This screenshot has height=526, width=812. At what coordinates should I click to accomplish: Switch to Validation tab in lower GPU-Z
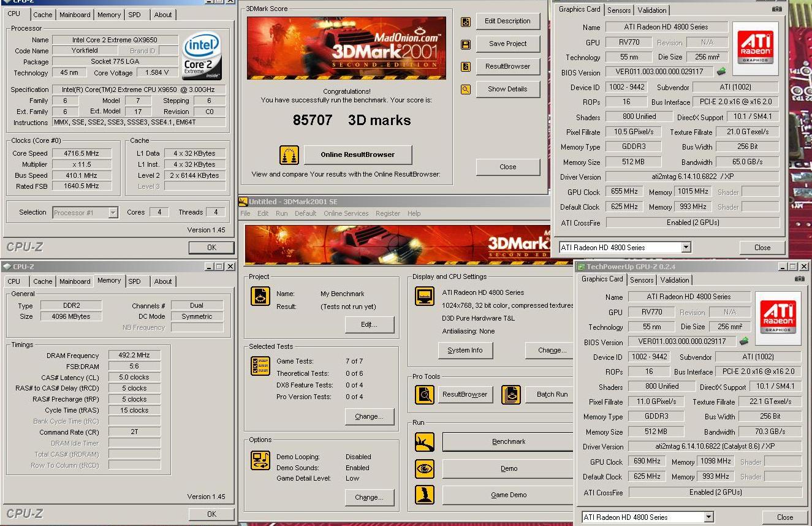[675, 280]
